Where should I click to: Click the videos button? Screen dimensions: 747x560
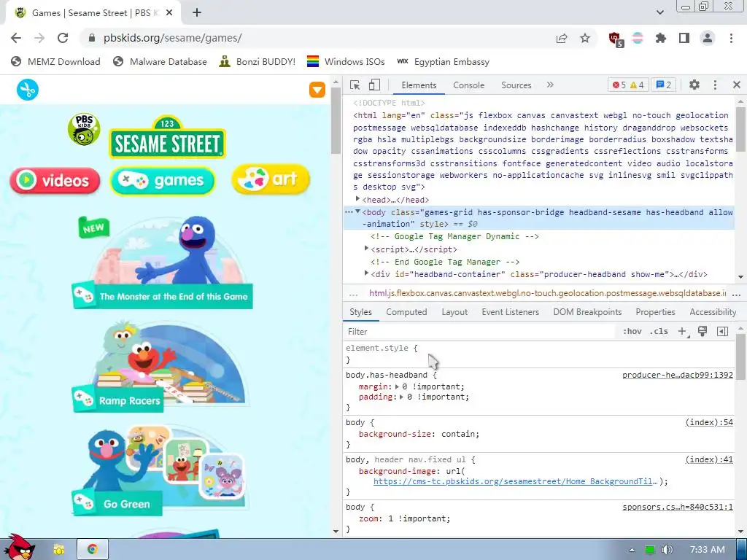click(x=55, y=181)
